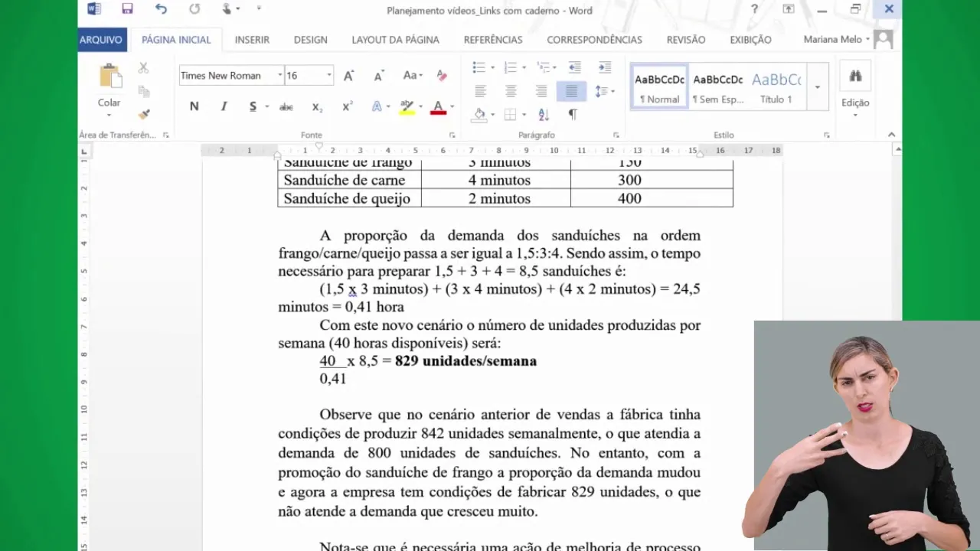Click horizontal ruler at mark 8

point(498,151)
